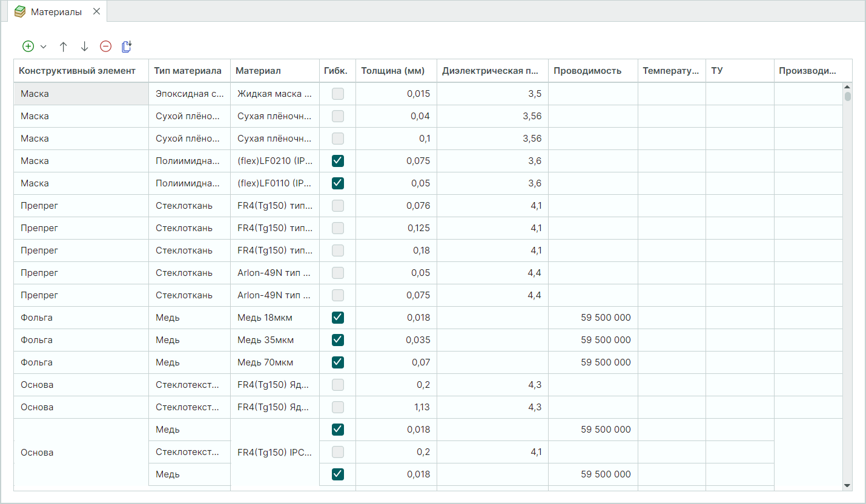Uncheck flexible for Медь 18мкм foil

(338, 318)
